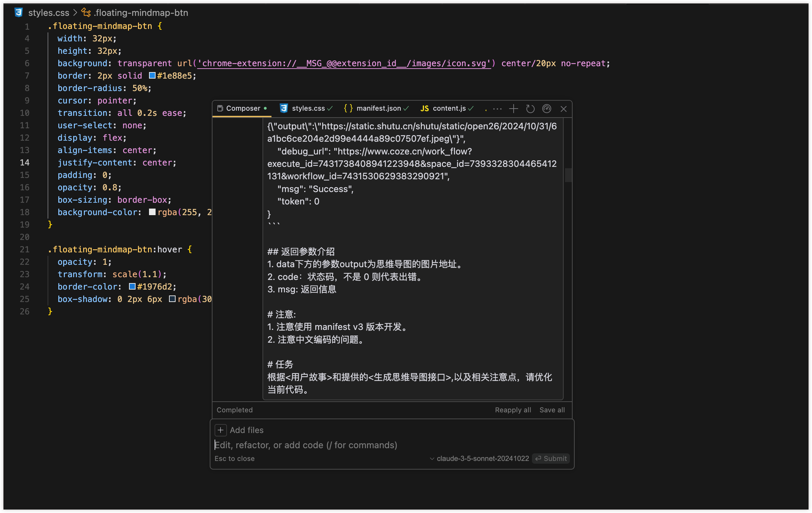Expand the .floating-mindmap-btn breadcrumb
812x513 pixels.
tap(141, 13)
